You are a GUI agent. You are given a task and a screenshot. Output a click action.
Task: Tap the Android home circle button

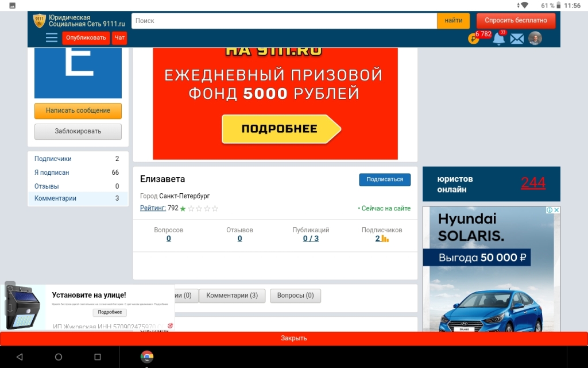tap(59, 357)
